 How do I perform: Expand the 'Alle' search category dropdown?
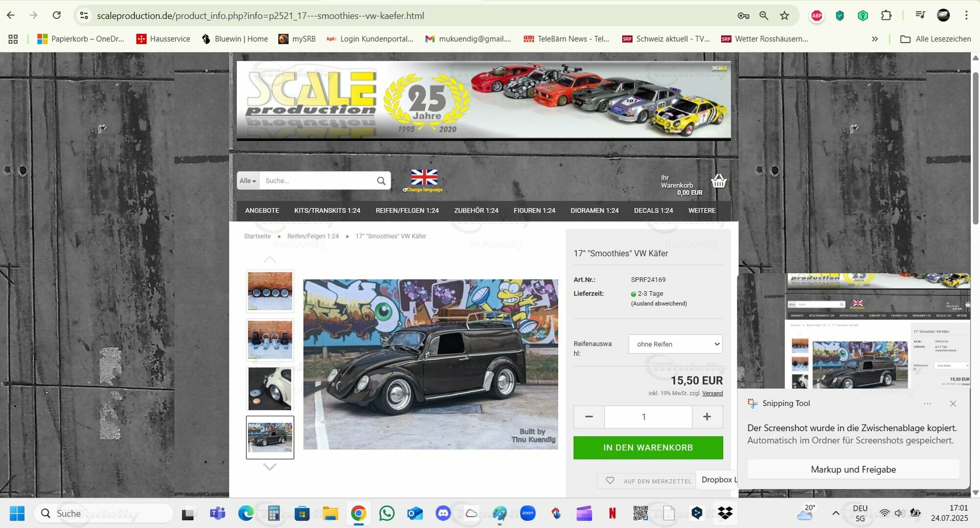point(248,181)
